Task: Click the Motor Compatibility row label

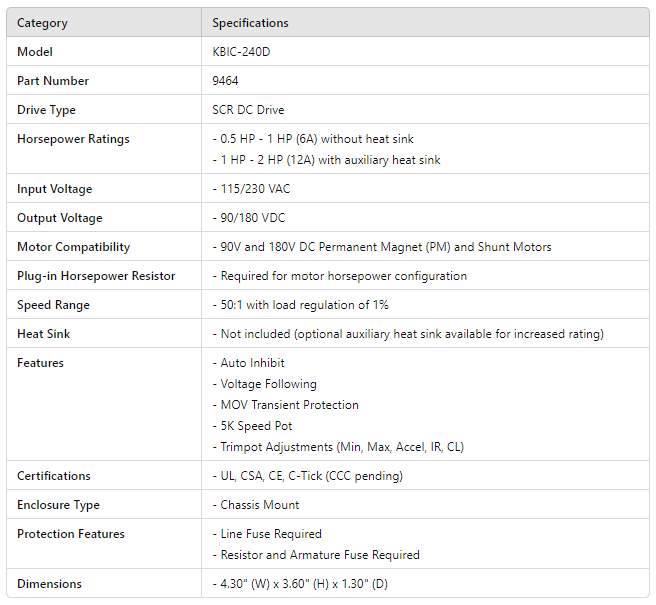Action: [x=73, y=247]
